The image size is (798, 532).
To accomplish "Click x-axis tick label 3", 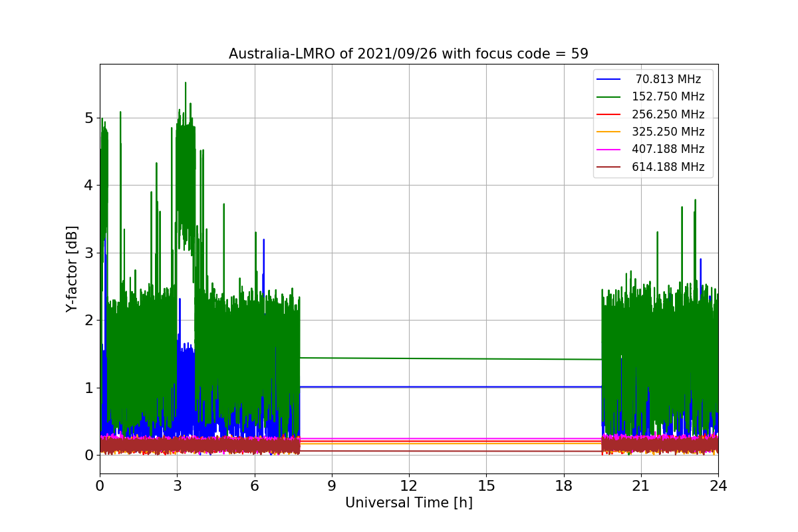I will click(x=177, y=486).
